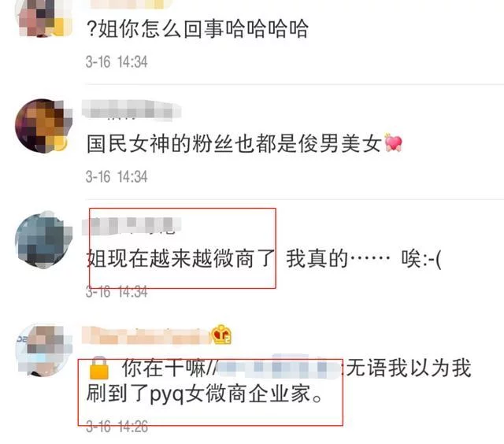504x444 pixels.
Task: Open avatar beside 你在干嘛 comment
Action: tap(44, 350)
